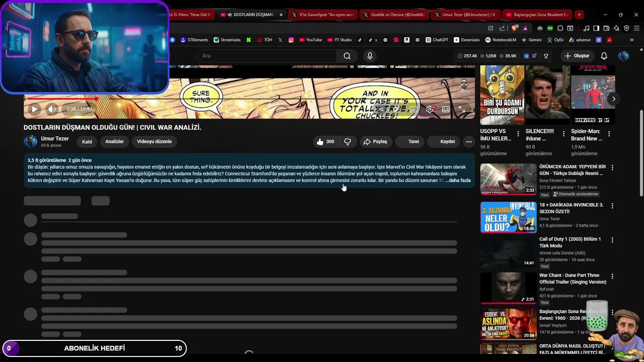This screenshot has height=362, width=644.
Task: Open more actions menu beside Kaydet
Action: (x=469, y=142)
